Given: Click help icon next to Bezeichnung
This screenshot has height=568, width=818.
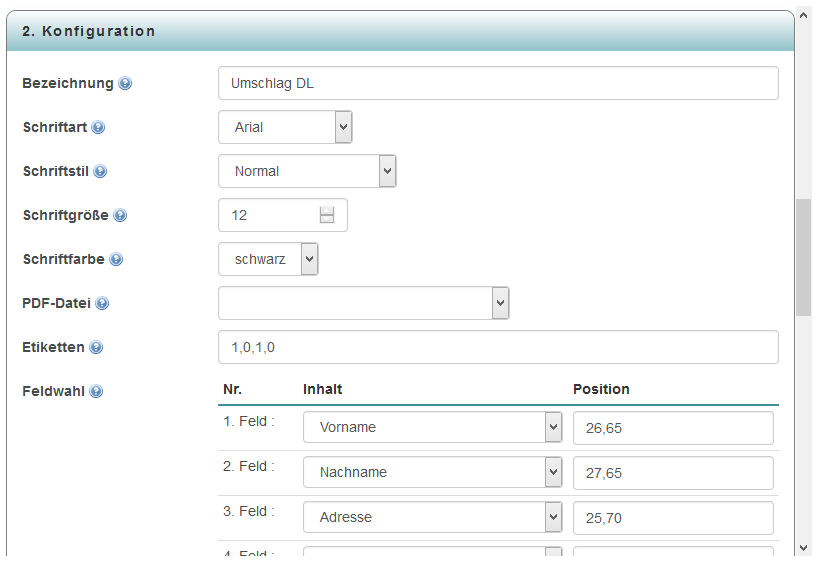Looking at the screenshot, I should tap(125, 83).
